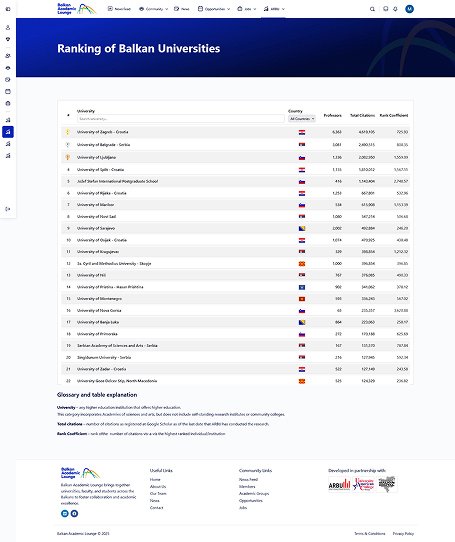Click the Slovenian flag in University of Ljubljana row
Viewport: 455px width, 542px height.
(302, 158)
